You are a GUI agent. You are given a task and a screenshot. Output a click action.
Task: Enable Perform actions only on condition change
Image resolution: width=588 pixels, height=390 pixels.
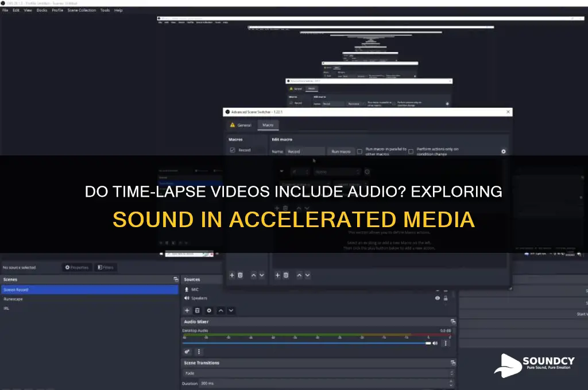(x=411, y=151)
